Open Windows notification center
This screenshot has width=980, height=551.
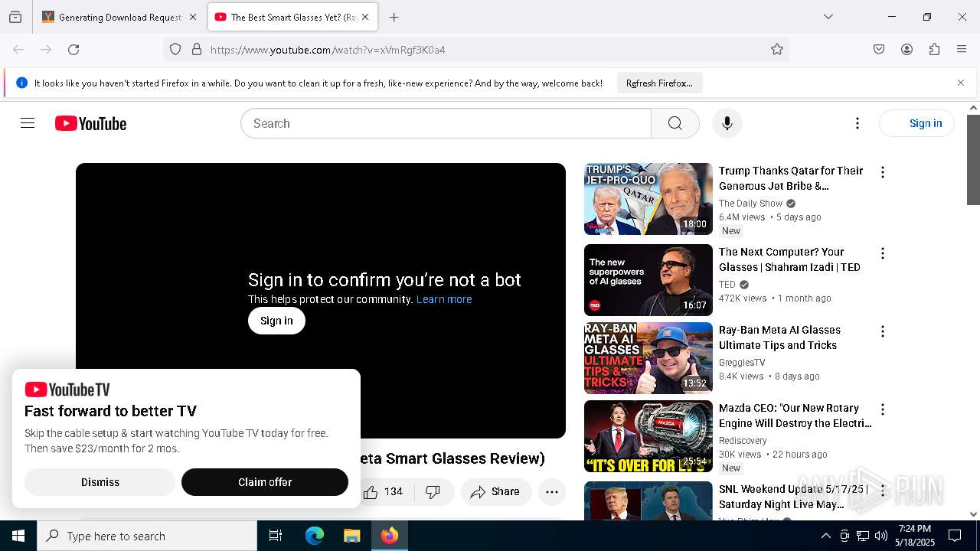tap(955, 536)
